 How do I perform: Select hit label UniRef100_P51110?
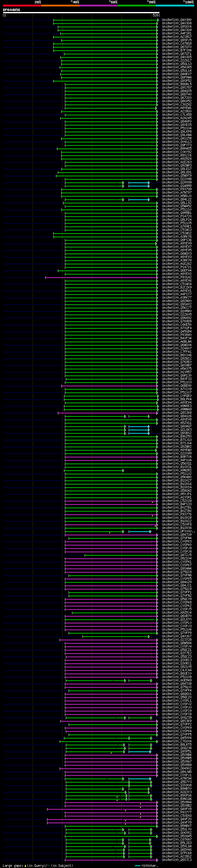177,210
